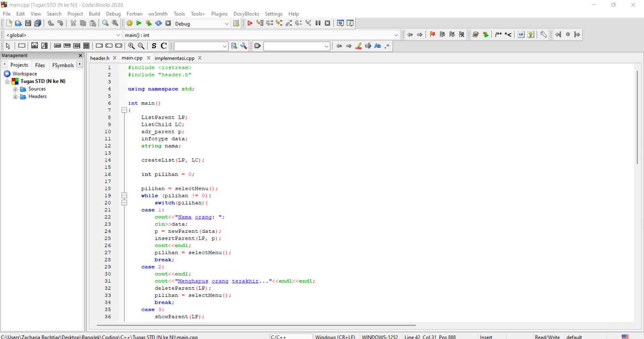Stop the debugger
Image resolution: width=644 pixels, height=339 pixels.
click(328, 23)
